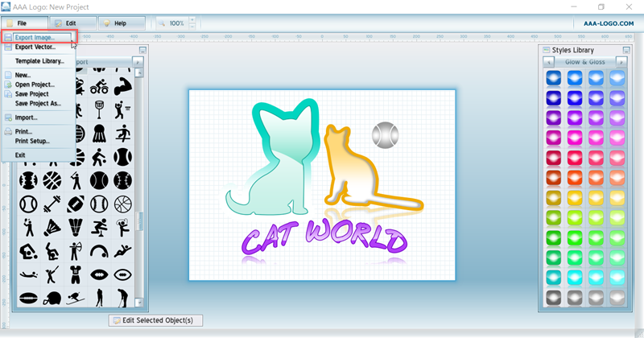Go to next style category with right arrow

click(x=621, y=61)
